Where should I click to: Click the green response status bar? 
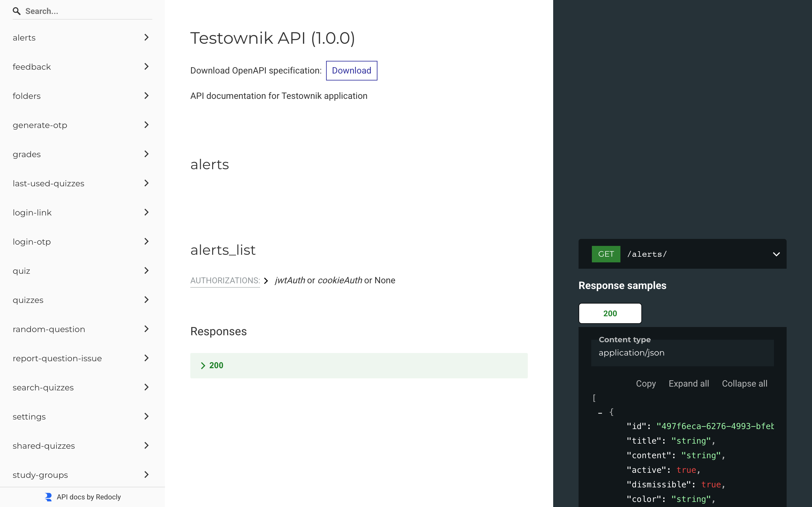pyautogui.click(x=359, y=365)
